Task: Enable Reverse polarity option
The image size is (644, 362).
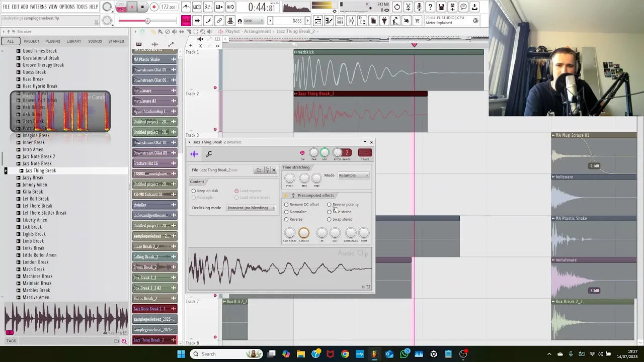Action: [x=329, y=205]
